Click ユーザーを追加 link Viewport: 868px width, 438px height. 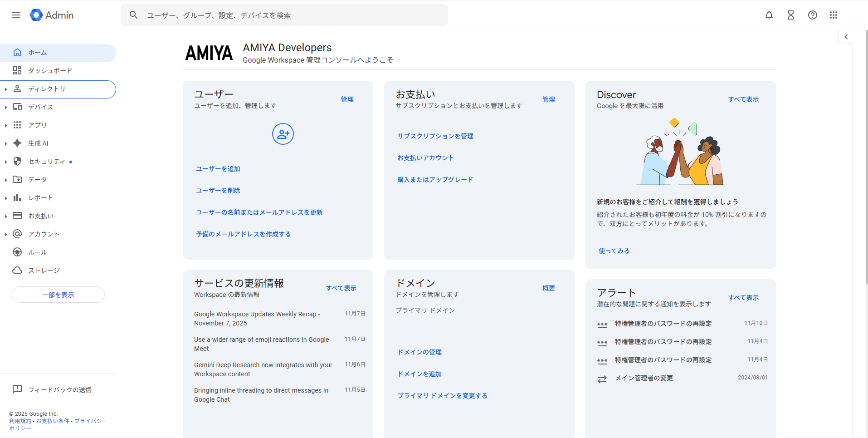(218, 169)
